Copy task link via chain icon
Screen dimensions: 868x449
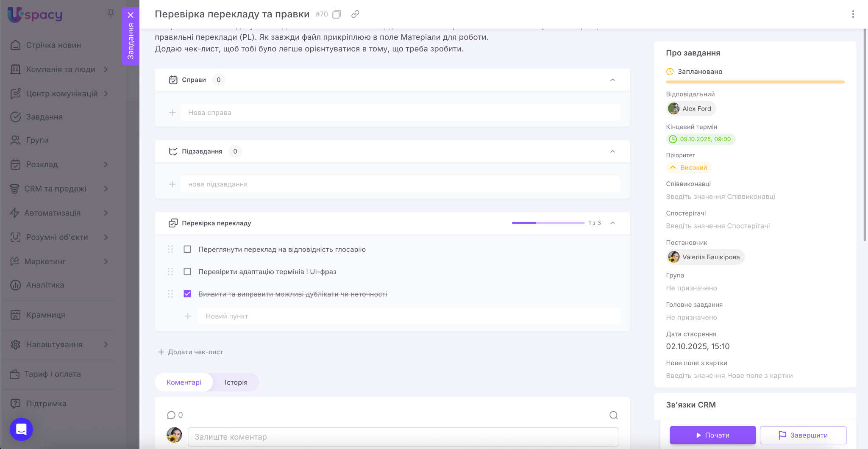pyautogui.click(x=355, y=14)
